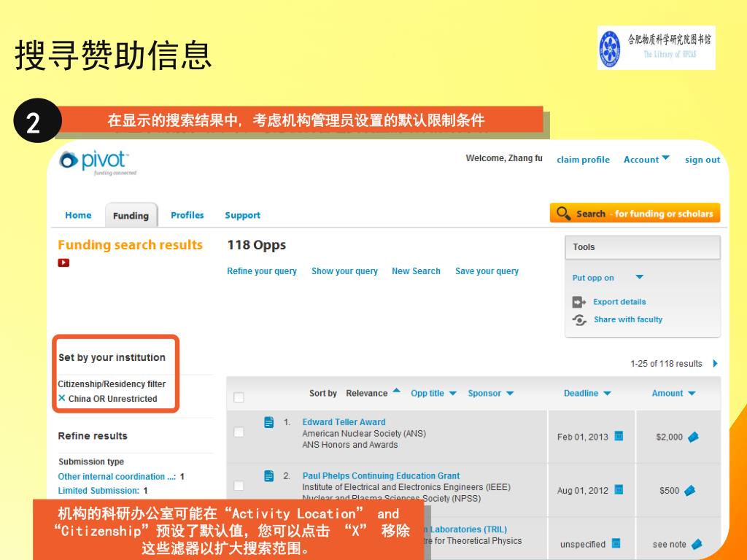Image resolution: width=747 pixels, height=560 pixels.
Task: Click the Export details icon
Action: pyautogui.click(x=578, y=302)
